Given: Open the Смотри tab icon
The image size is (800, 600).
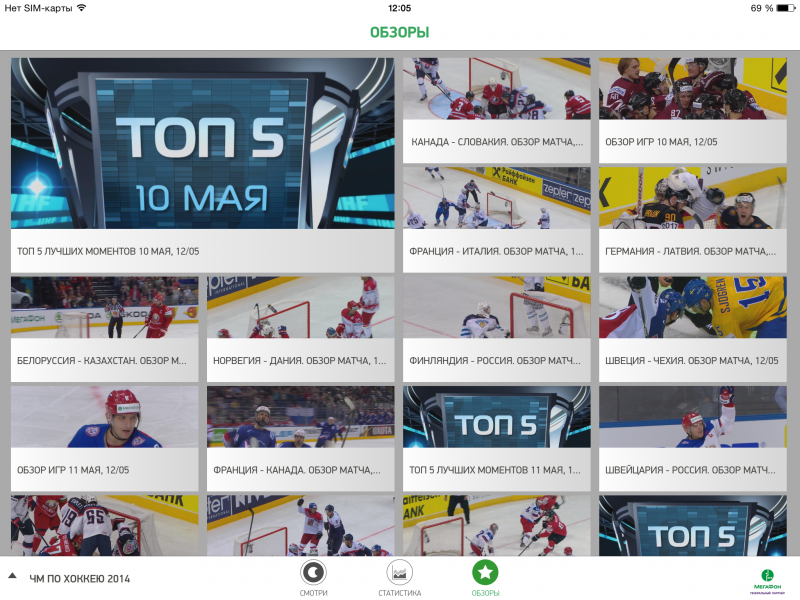Looking at the screenshot, I should pyautogui.click(x=313, y=572).
